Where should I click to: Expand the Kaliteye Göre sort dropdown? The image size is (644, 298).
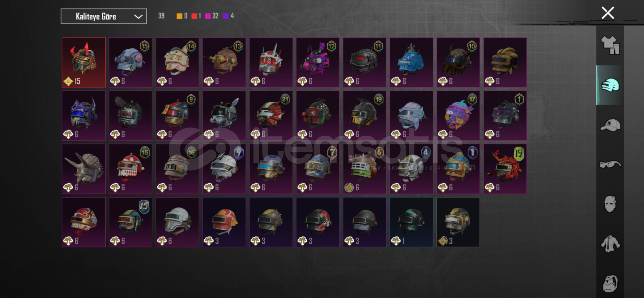click(104, 16)
